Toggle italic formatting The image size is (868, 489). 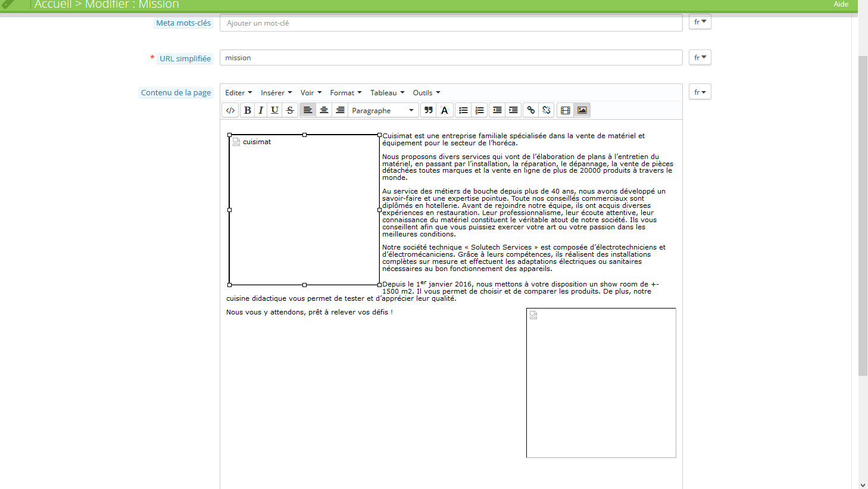tap(261, 110)
